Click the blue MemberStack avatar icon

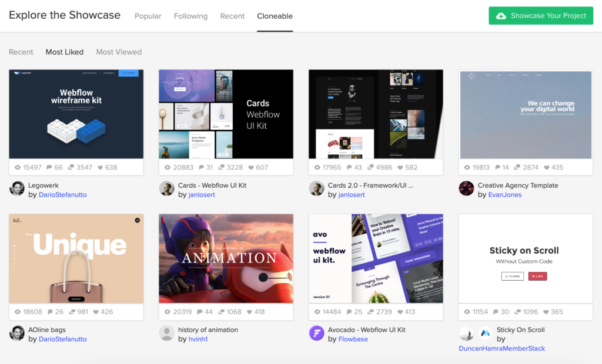pyautogui.click(x=485, y=333)
